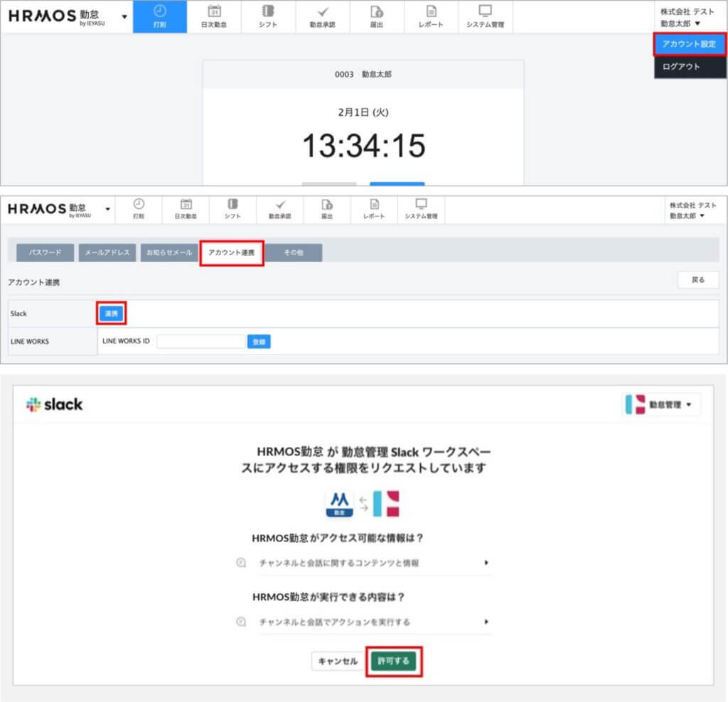The width and height of the screenshot is (728, 702).
Task: Open the お知らせメール tab
Action: click(x=168, y=253)
